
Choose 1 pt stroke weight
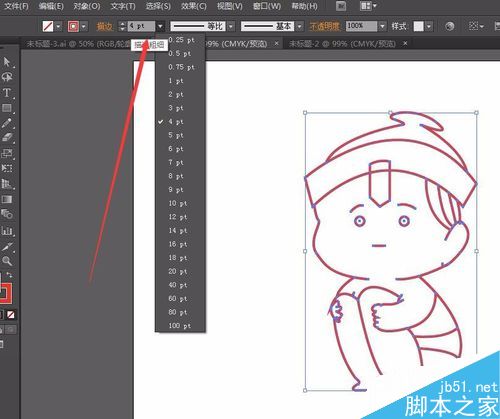point(180,81)
